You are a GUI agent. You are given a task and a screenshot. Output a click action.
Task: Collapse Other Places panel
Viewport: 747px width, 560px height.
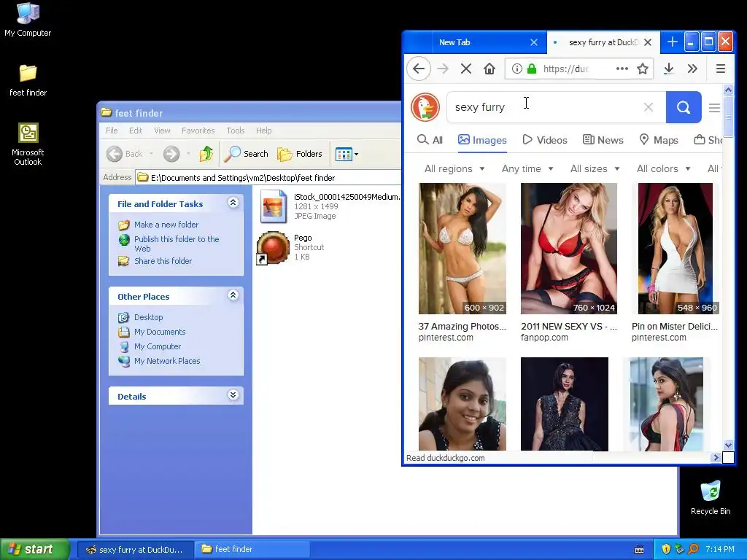pyautogui.click(x=233, y=295)
